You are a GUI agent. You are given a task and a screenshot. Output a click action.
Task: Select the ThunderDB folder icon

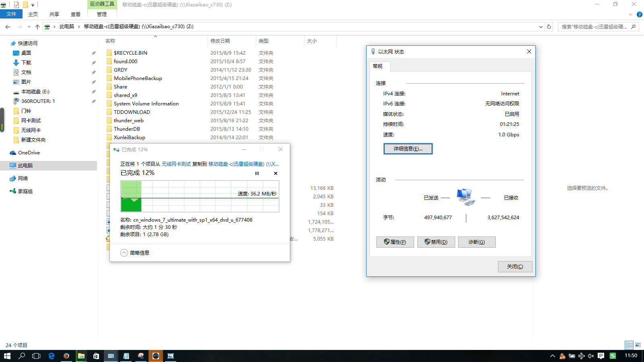109,129
